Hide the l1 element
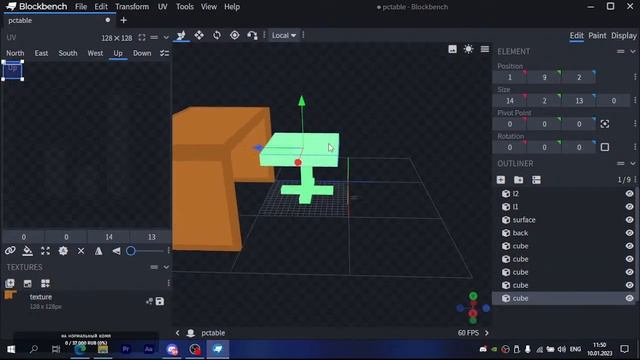Image resolution: width=640 pixels, height=360 pixels. [x=629, y=207]
